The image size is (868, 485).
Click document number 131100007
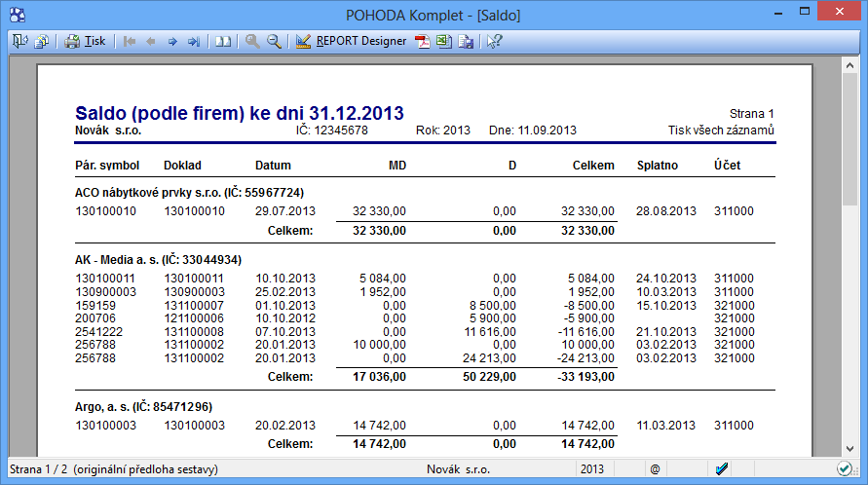pos(194,306)
